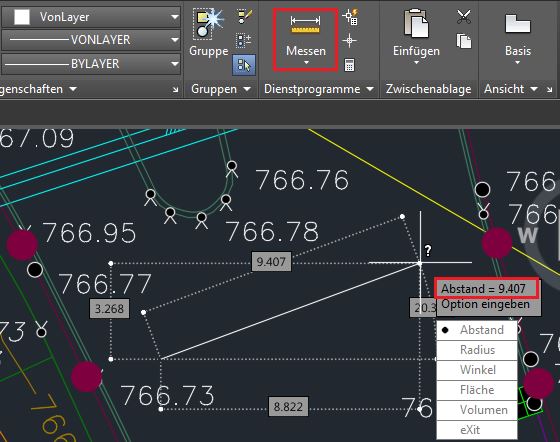Viewport: 560px width, 442px height.
Task: Click the group add/remove icon
Action: point(244,40)
